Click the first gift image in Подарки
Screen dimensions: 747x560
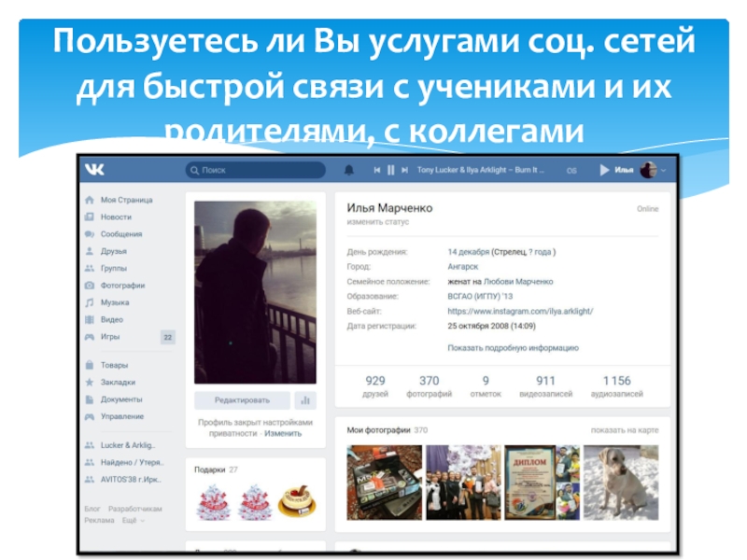pyautogui.click(x=213, y=502)
